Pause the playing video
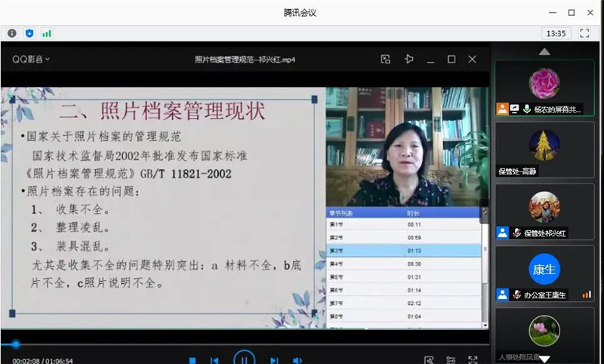This screenshot has height=364, width=604. point(244,358)
